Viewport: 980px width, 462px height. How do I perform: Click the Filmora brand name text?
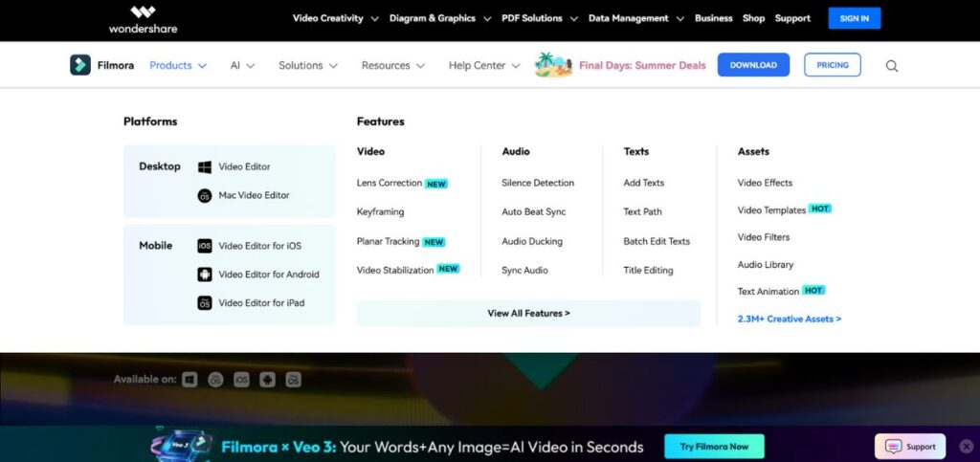coord(116,65)
